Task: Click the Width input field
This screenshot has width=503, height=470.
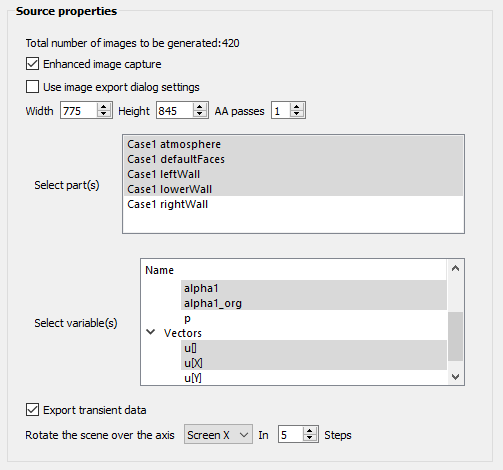Action: click(79, 110)
